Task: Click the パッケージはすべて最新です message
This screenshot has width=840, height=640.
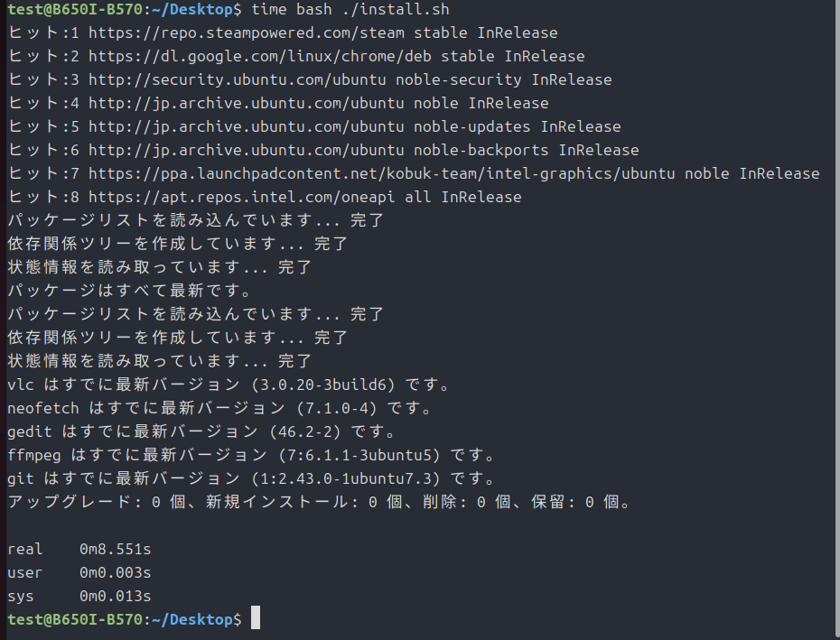Action: (x=130, y=291)
